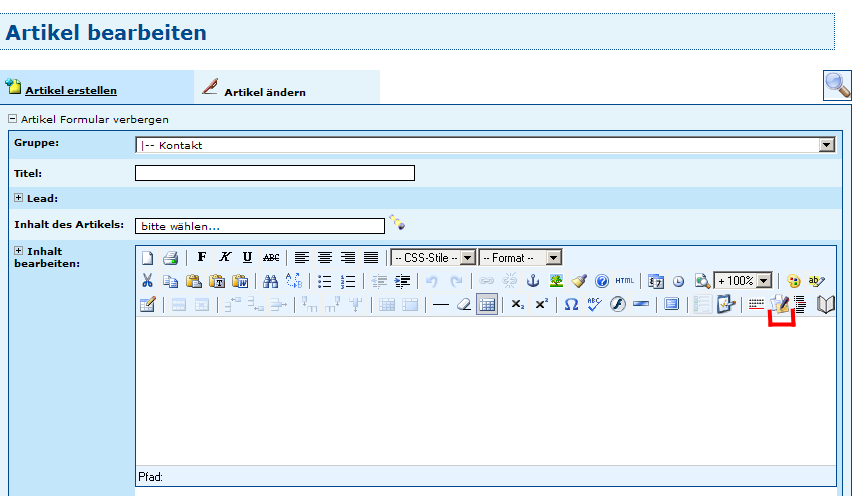Open the CSS-Stile dropdown
The height and width of the screenshot is (496, 854).
pos(432,257)
